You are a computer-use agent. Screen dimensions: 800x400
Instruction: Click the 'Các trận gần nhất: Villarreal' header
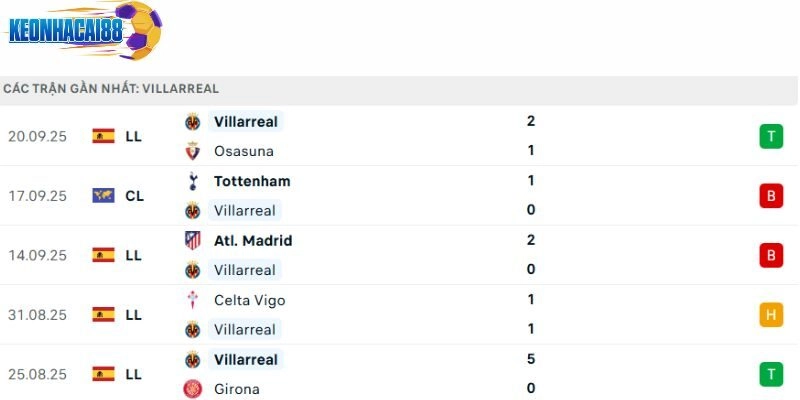click(111, 89)
